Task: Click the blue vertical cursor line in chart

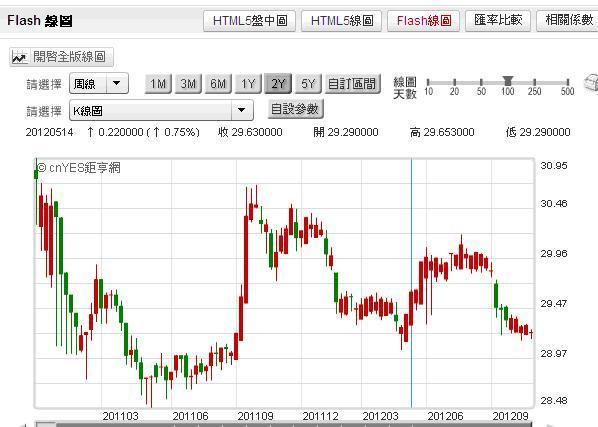Action: click(x=412, y=283)
